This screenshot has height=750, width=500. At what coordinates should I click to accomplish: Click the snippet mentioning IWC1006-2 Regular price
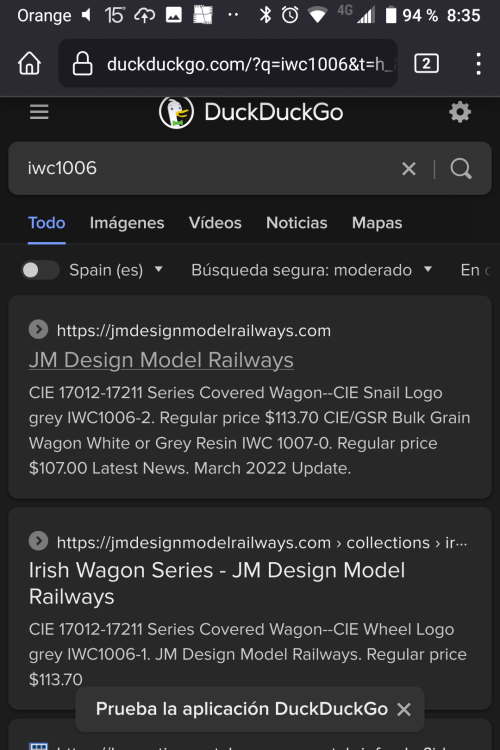coord(249,430)
